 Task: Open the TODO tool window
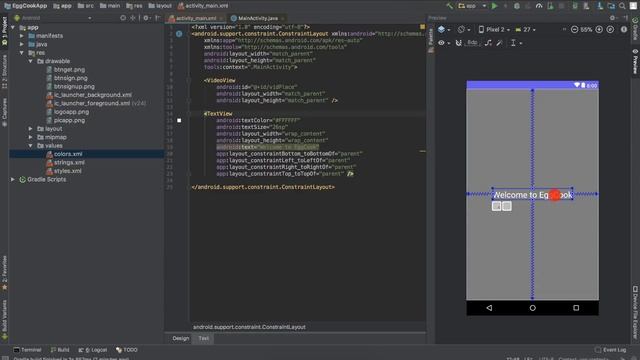127,350
